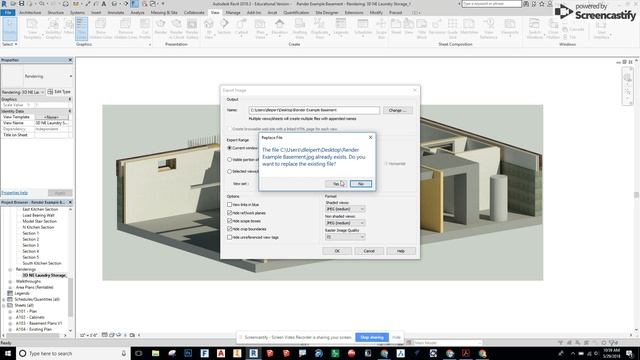The image size is (640, 360).
Task: Click Render Gallery icon
Action: pyautogui.click(x=192, y=29)
